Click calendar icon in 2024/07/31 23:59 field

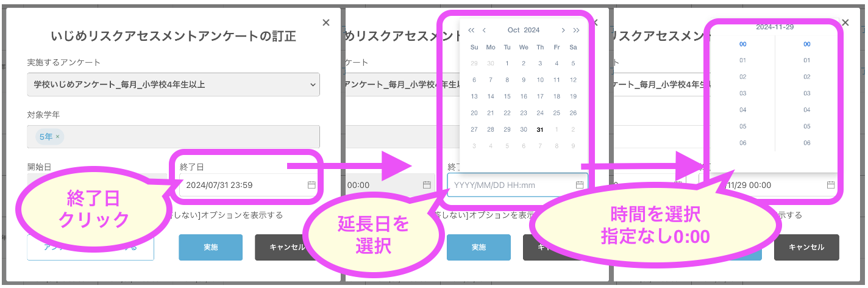click(x=311, y=185)
